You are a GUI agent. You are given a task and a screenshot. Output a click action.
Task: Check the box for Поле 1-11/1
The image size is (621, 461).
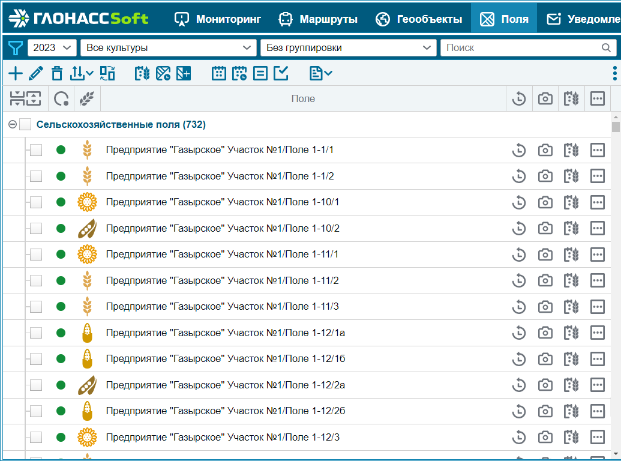[36, 255]
